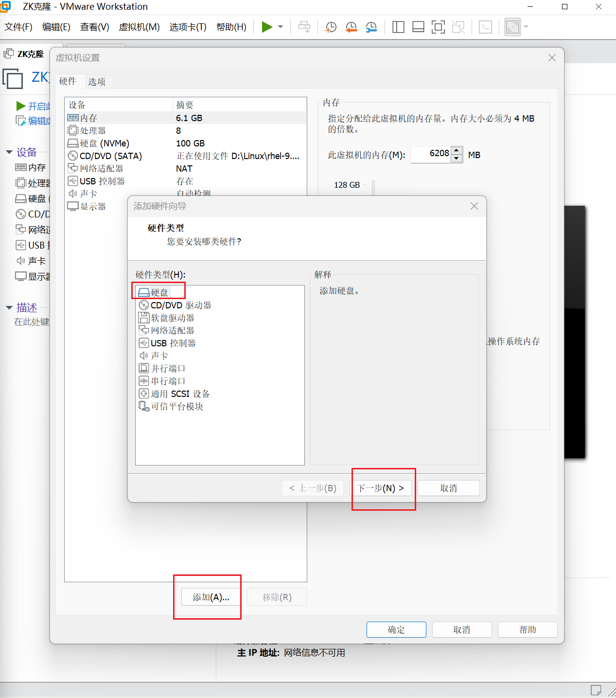Click the 添加(A)... button
Screen dimensions: 616x698
(211, 597)
